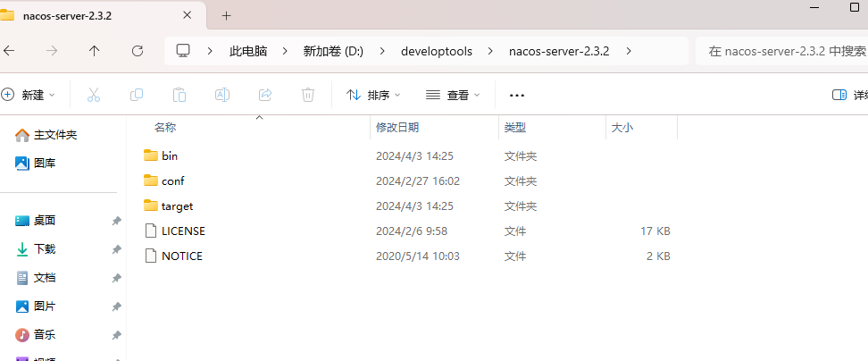Expand chevron before 此电脑 breadcrumb

[210, 52]
